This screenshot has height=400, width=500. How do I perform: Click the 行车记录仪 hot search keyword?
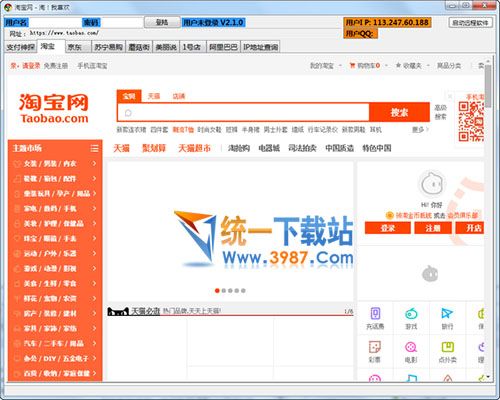[x=323, y=129]
